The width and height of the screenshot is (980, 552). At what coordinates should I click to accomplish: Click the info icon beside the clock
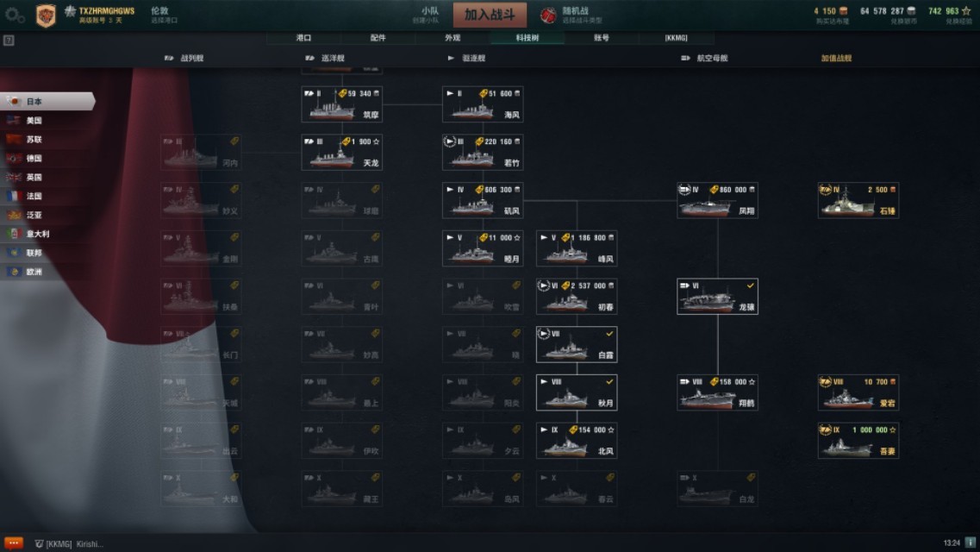970,543
